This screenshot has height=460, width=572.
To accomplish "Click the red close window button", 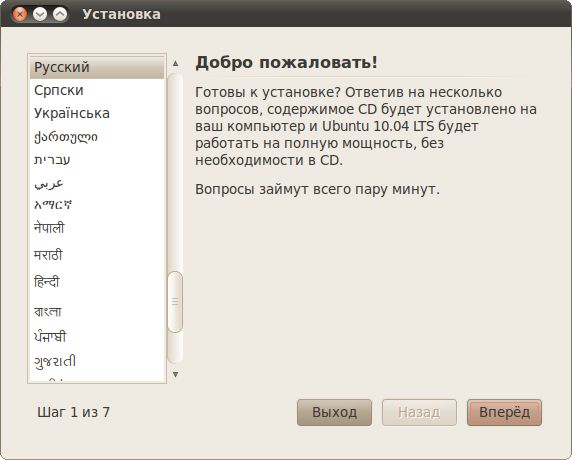I will pos(20,14).
